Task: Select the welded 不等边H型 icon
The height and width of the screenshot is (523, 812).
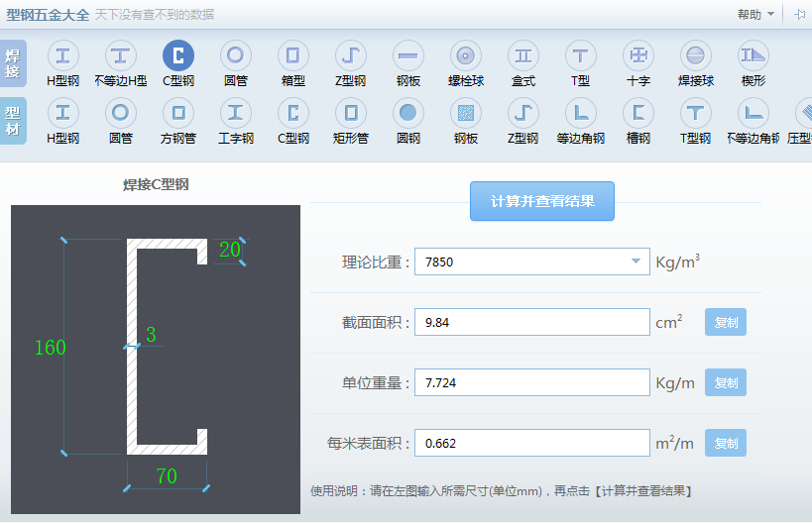Action: pyautogui.click(x=121, y=55)
